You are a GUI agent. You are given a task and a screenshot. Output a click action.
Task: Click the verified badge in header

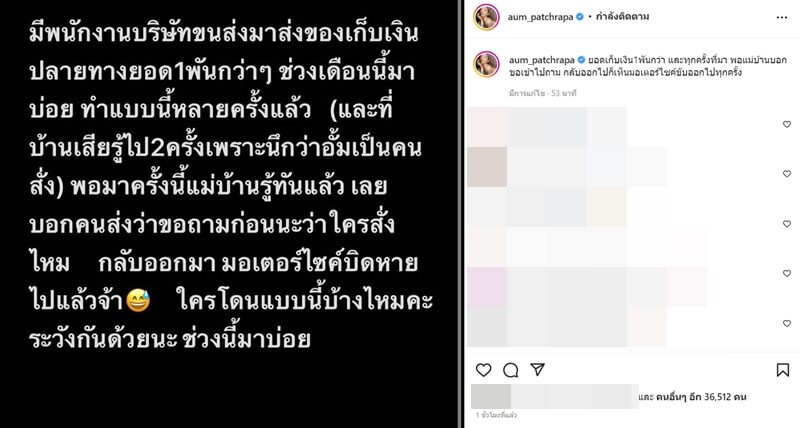click(x=580, y=17)
